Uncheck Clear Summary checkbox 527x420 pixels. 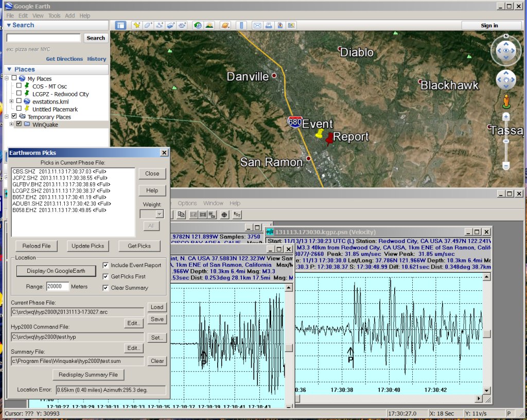(106, 288)
